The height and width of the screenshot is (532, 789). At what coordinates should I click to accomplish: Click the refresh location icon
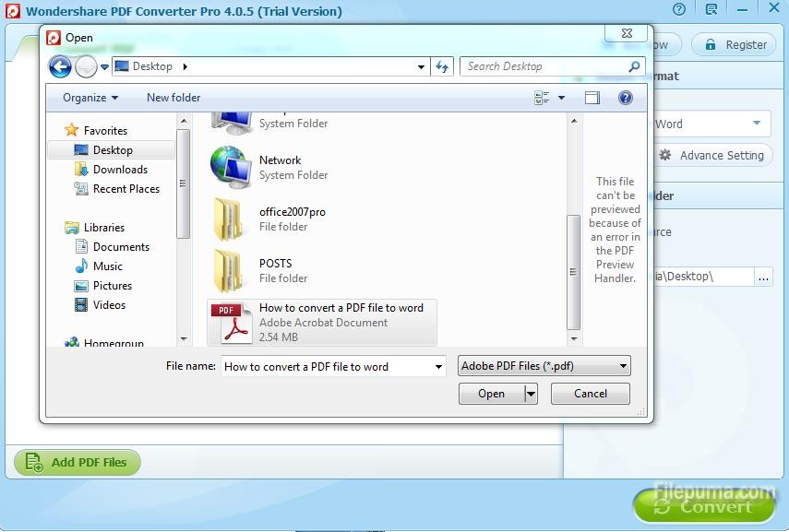tap(442, 66)
